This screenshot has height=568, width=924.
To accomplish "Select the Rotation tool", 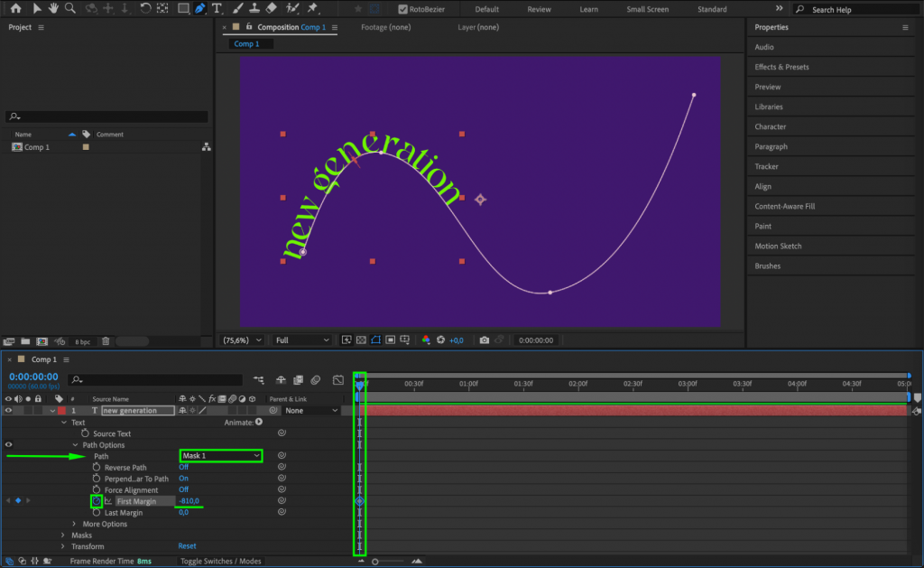I will (146, 9).
